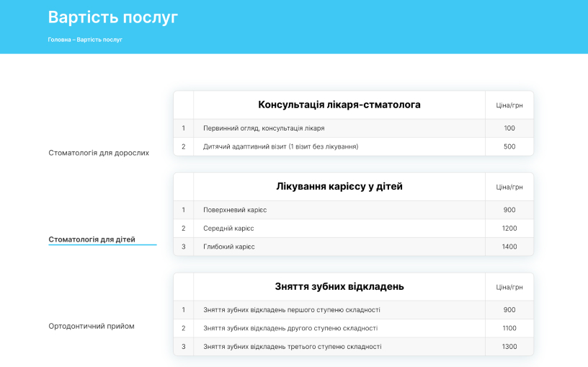Click the Вартість послуг breadcrumb item
The width and height of the screenshot is (588, 367).
point(99,40)
